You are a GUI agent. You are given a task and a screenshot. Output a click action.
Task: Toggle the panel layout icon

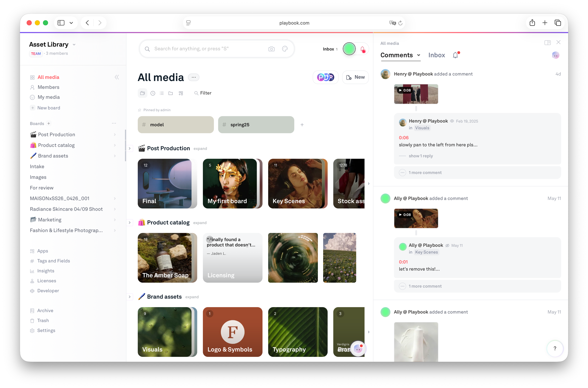click(547, 43)
